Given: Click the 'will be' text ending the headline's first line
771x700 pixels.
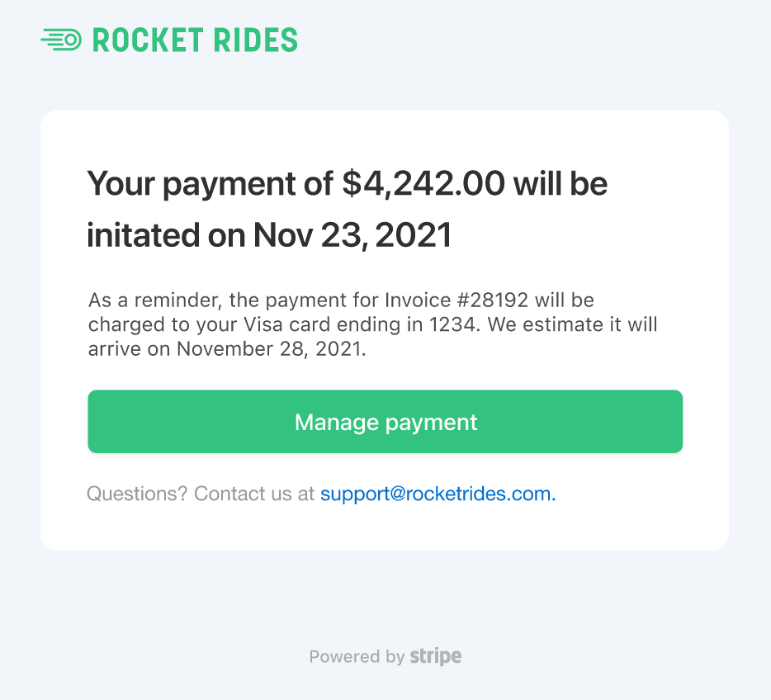Looking at the screenshot, I should click(561, 183).
